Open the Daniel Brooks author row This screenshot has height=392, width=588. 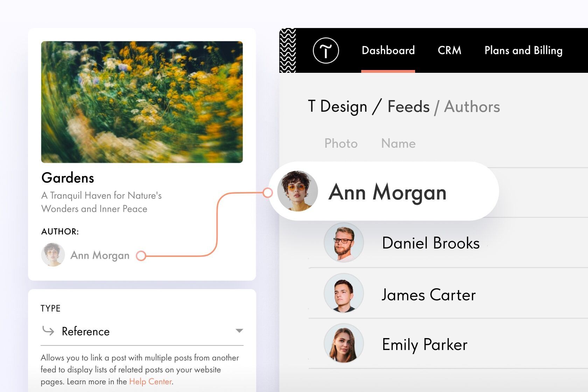[x=448, y=243]
